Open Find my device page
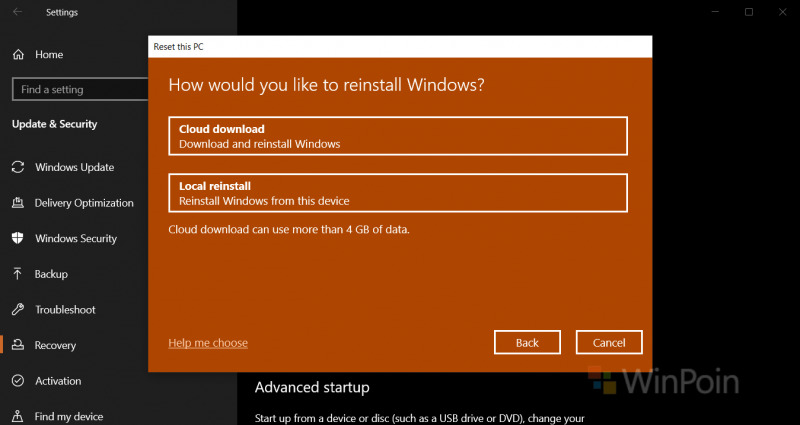 tap(69, 417)
